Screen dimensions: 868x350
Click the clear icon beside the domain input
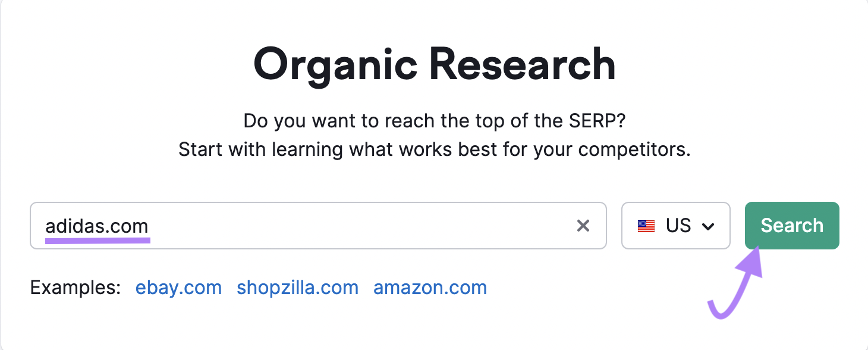583,226
